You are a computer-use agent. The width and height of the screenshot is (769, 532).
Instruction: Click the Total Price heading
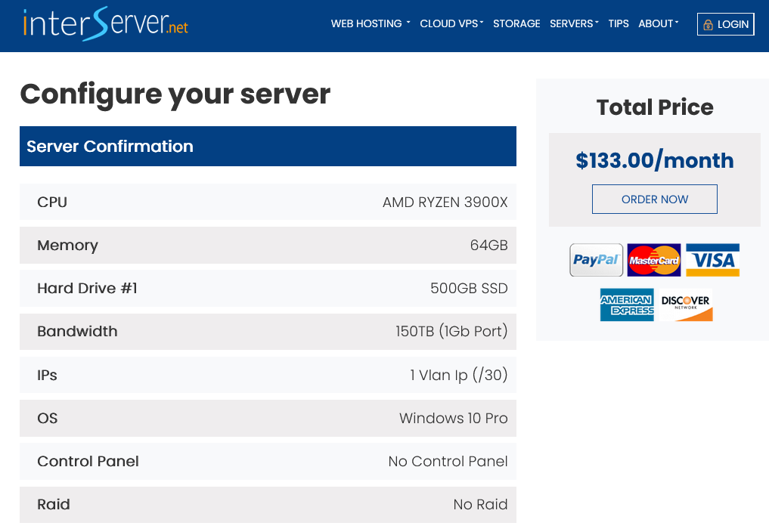[655, 107]
